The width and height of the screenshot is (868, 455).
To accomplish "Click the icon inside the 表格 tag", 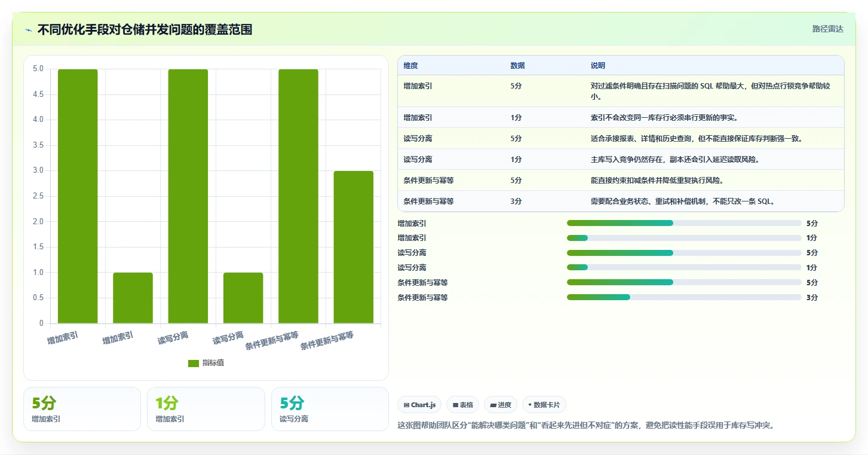I will (x=455, y=405).
